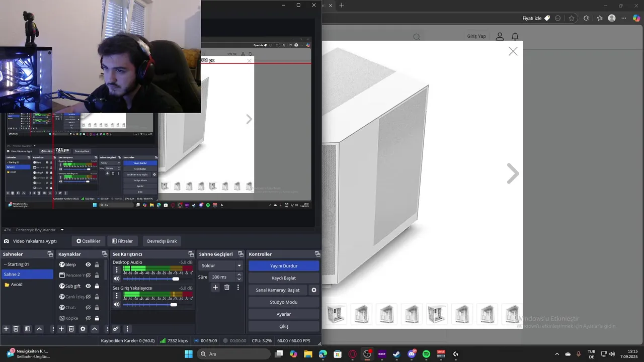Image resolution: width=644 pixels, height=362 pixels.
Task: Open scene filters icon in Sahneler
Action: [28, 329]
